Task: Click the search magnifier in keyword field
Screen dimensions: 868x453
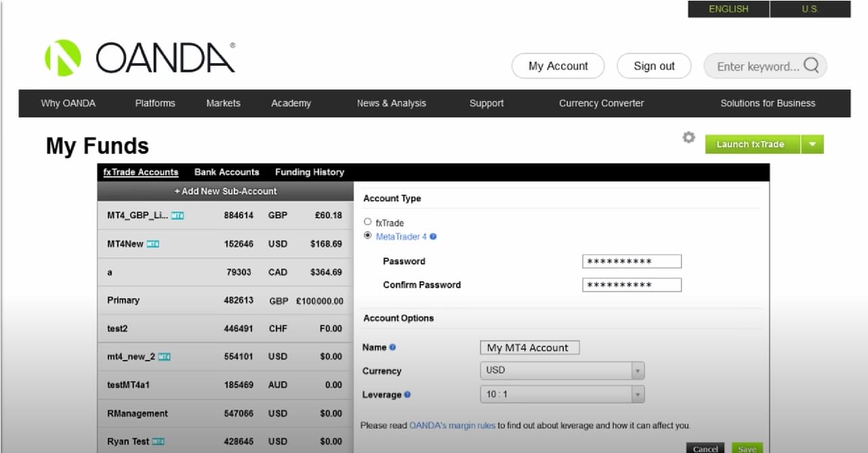Action: [x=812, y=65]
